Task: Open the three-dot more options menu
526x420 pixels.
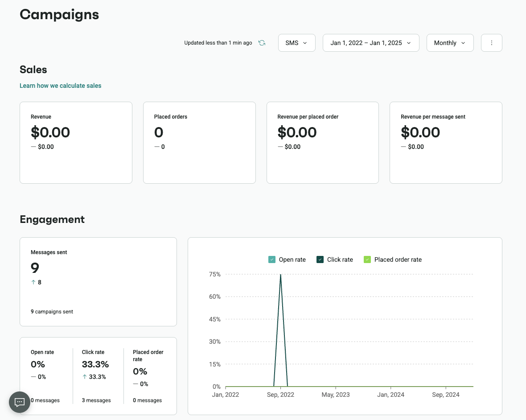Action: point(491,43)
